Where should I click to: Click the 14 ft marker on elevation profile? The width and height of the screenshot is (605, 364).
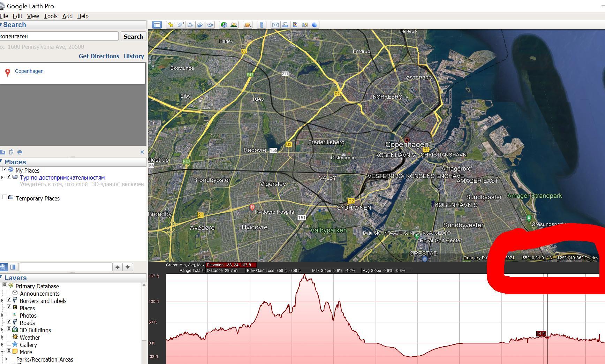pos(541,334)
